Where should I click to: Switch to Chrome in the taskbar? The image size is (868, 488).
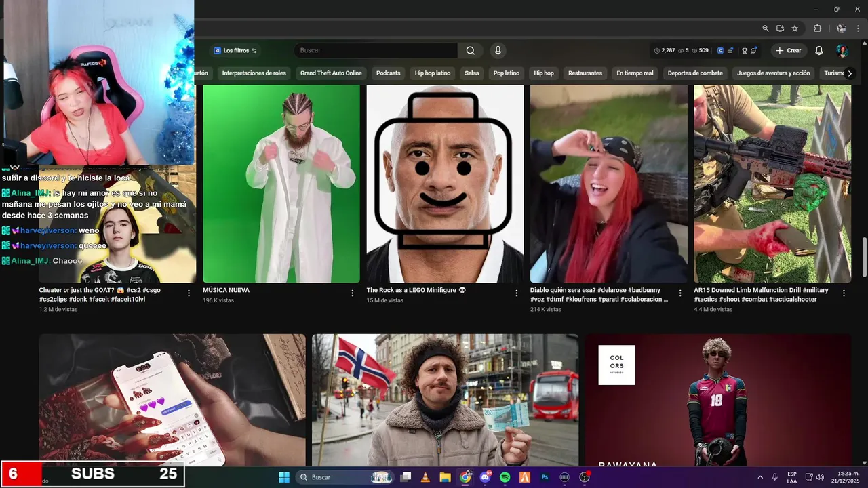tap(465, 477)
